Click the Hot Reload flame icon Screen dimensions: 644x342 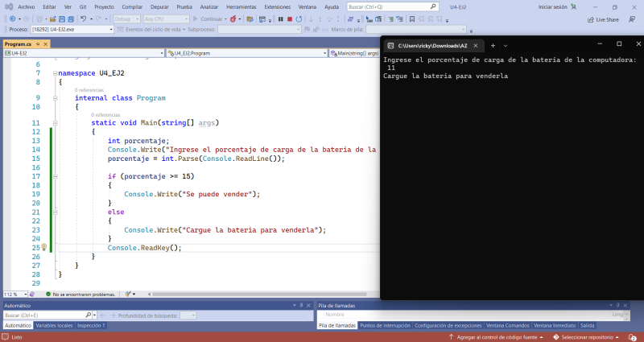(x=233, y=19)
